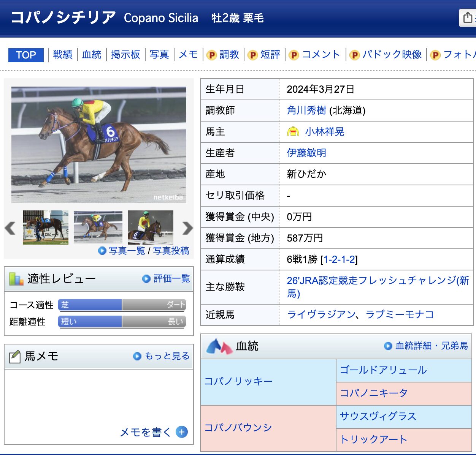476x455 pixels.
Task: Open relative ライヴラジアン page
Action: click(x=321, y=314)
